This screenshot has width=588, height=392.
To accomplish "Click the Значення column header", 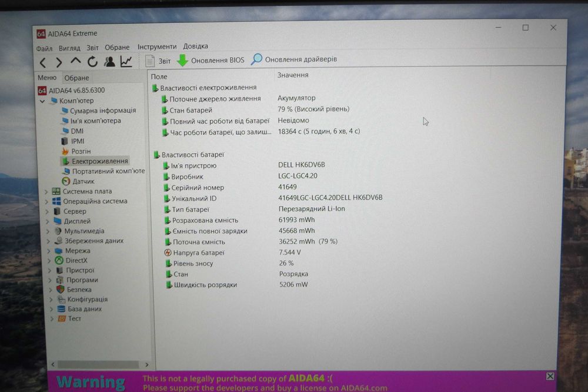I will point(293,75).
